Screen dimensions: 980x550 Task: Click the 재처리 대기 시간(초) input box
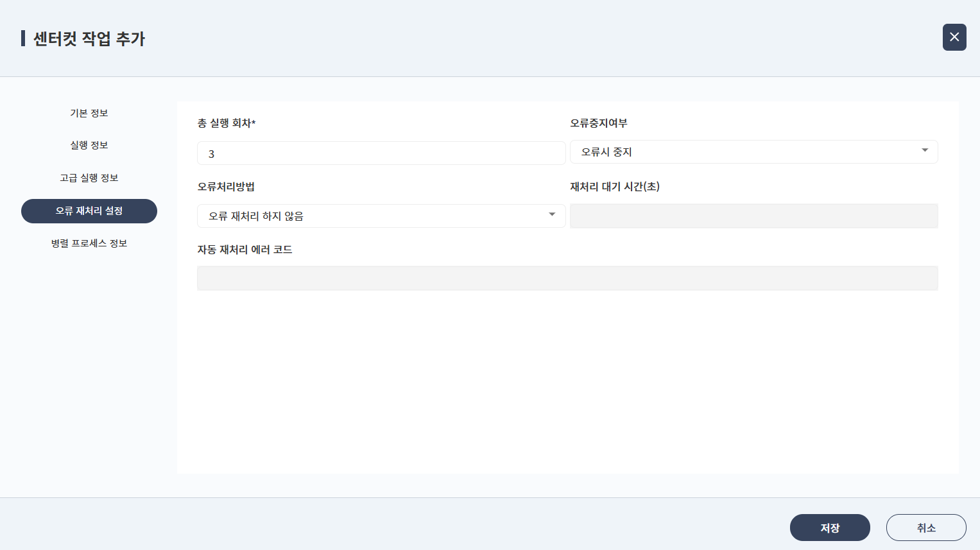(x=753, y=216)
